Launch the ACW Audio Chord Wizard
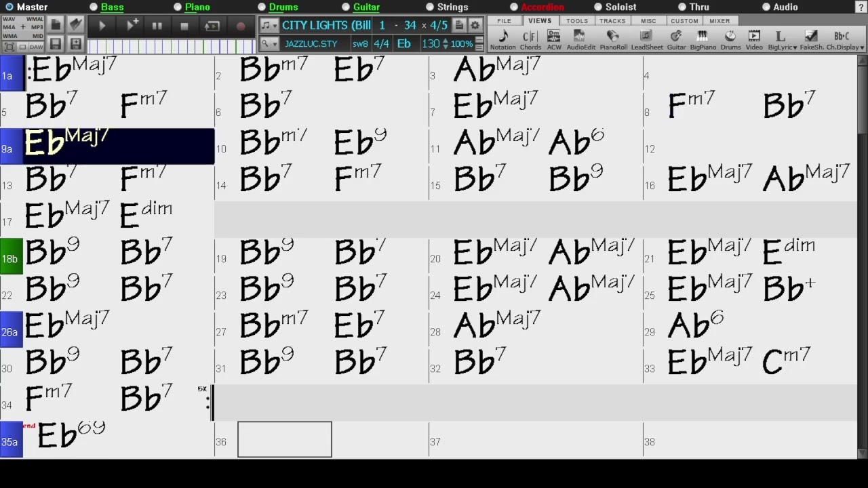Image resolution: width=868 pixels, height=488 pixels. click(554, 40)
